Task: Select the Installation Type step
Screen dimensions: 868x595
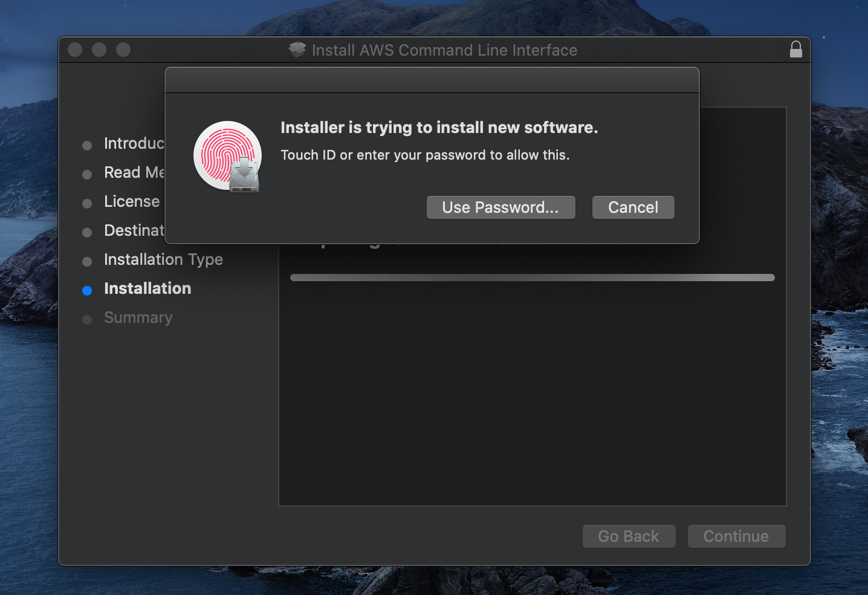Action: (x=163, y=259)
